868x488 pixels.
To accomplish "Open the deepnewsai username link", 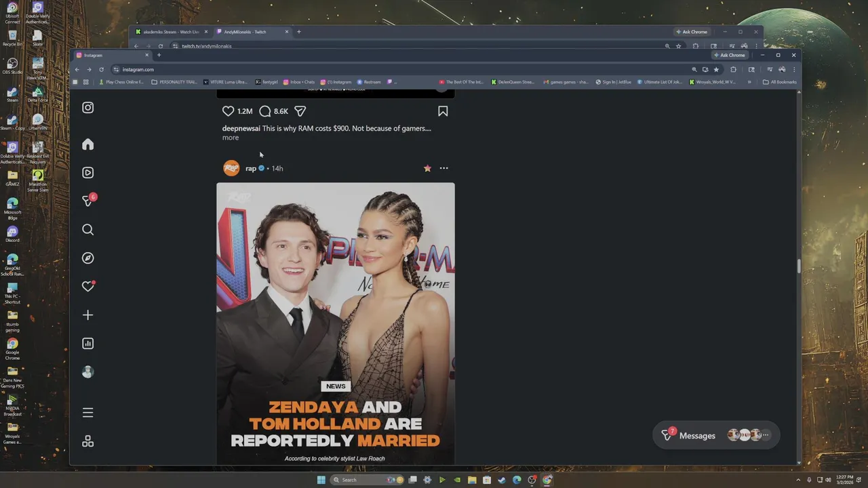I will (x=241, y=128).
